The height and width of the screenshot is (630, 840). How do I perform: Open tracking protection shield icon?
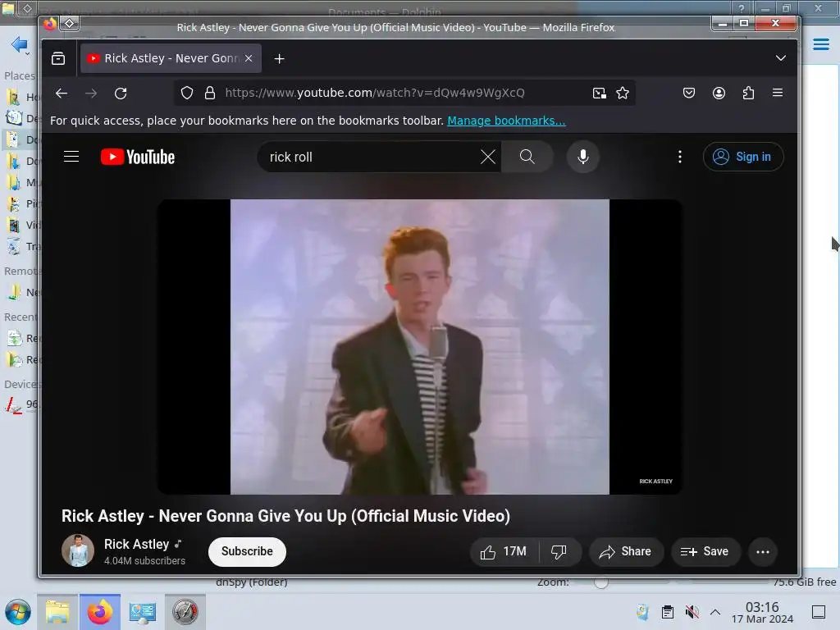click(x=186, y=93)
